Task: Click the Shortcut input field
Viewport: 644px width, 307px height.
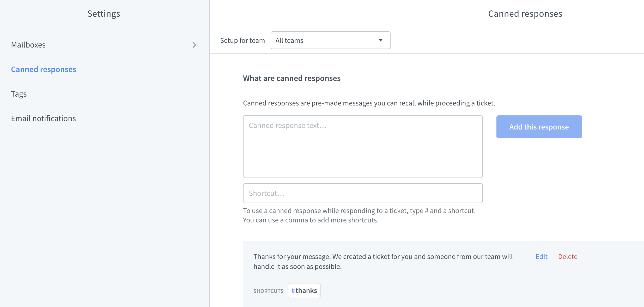Action: pos(362,193)
